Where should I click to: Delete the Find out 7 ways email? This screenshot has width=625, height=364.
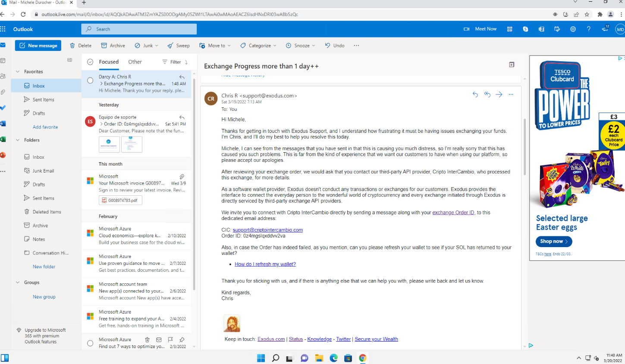coord(147,340)
